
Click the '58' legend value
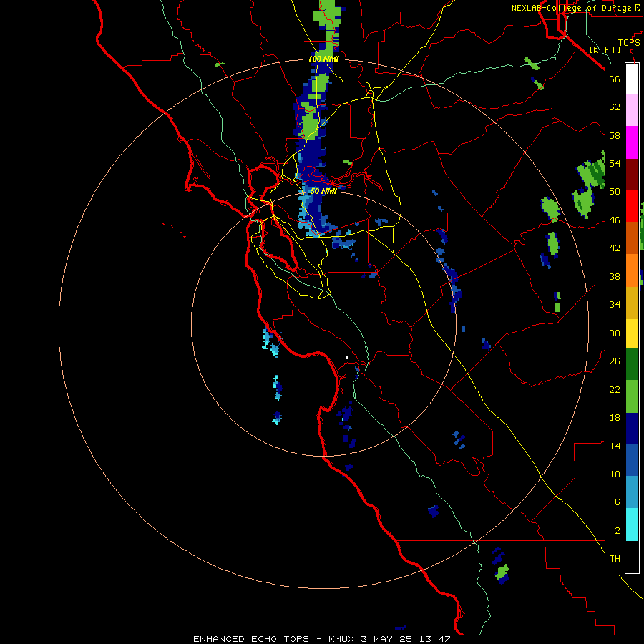tap(615, 135)
